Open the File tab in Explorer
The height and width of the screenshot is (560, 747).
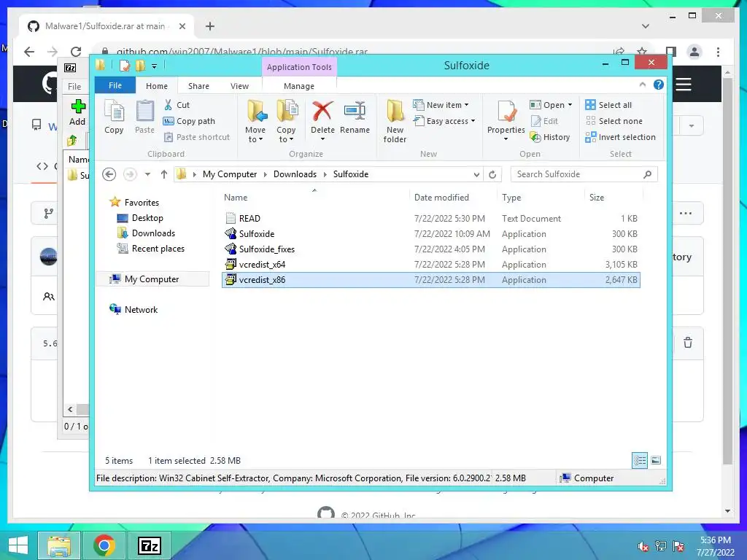pyautogui.click(x=115, y=85)
